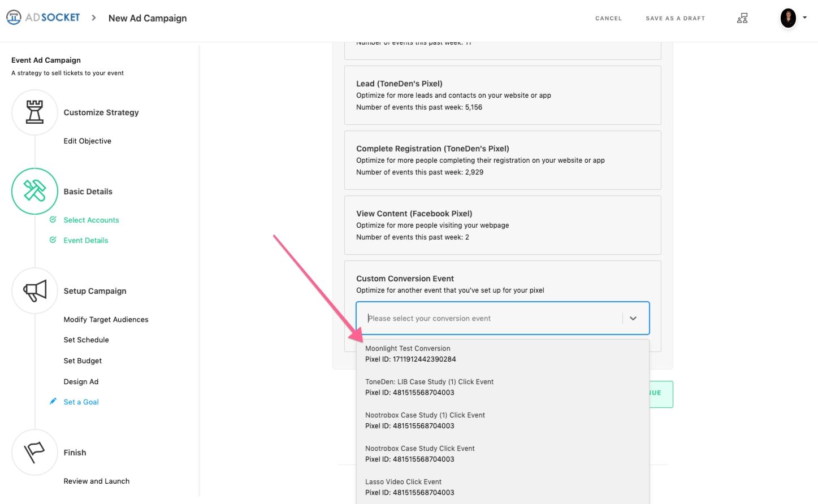The image size is (818, 504).
Task: Open Set Schedule step
Action: [x=86, y=340]
